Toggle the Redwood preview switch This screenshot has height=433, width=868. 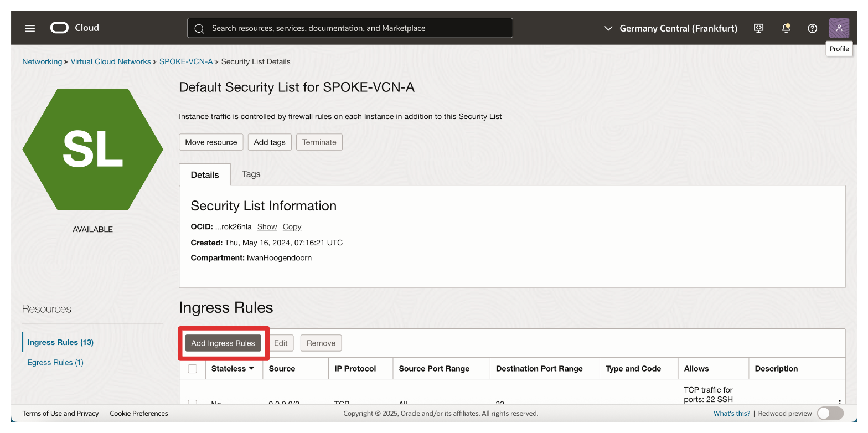tap(830, 413)
